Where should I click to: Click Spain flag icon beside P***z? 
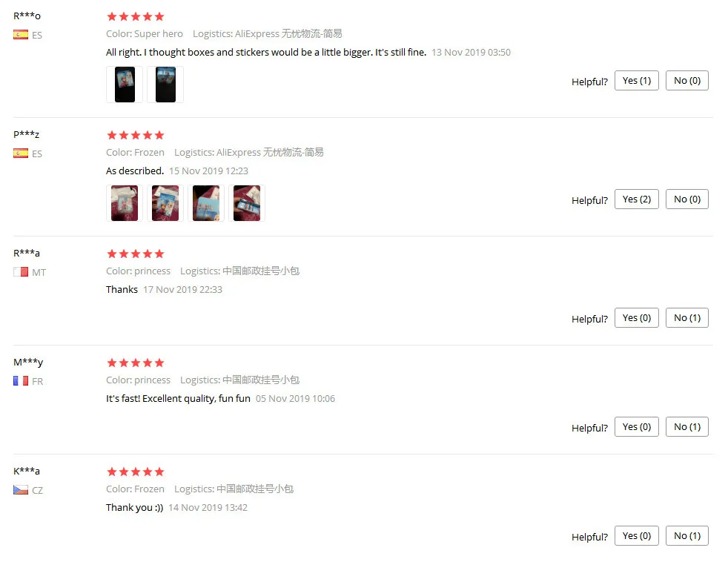(21, 153)
